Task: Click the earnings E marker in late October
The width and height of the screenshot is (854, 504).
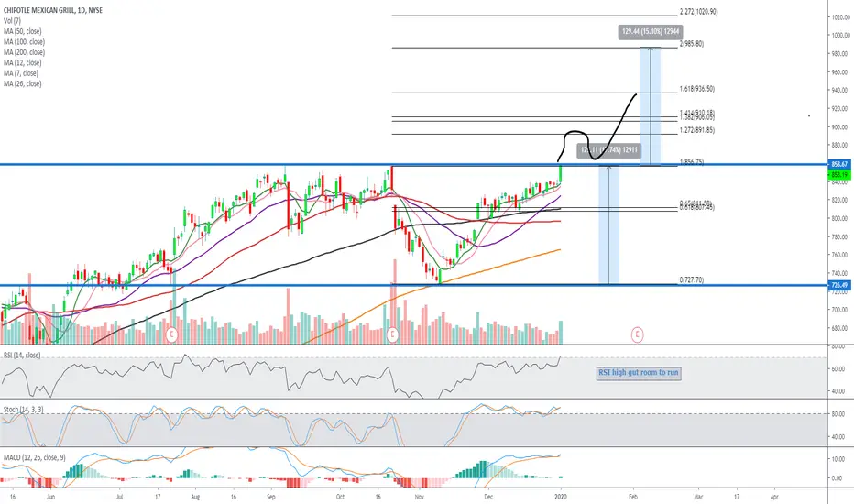Action: [392, 334]
